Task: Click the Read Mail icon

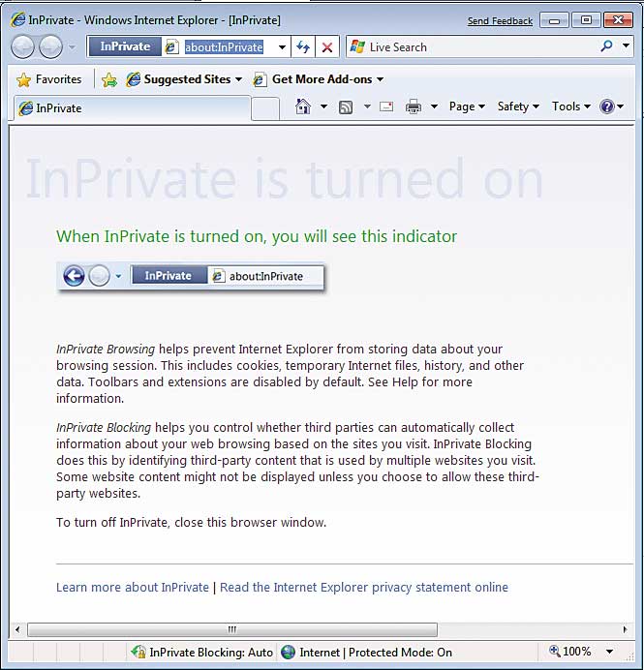Action: (x=386, y=107)
